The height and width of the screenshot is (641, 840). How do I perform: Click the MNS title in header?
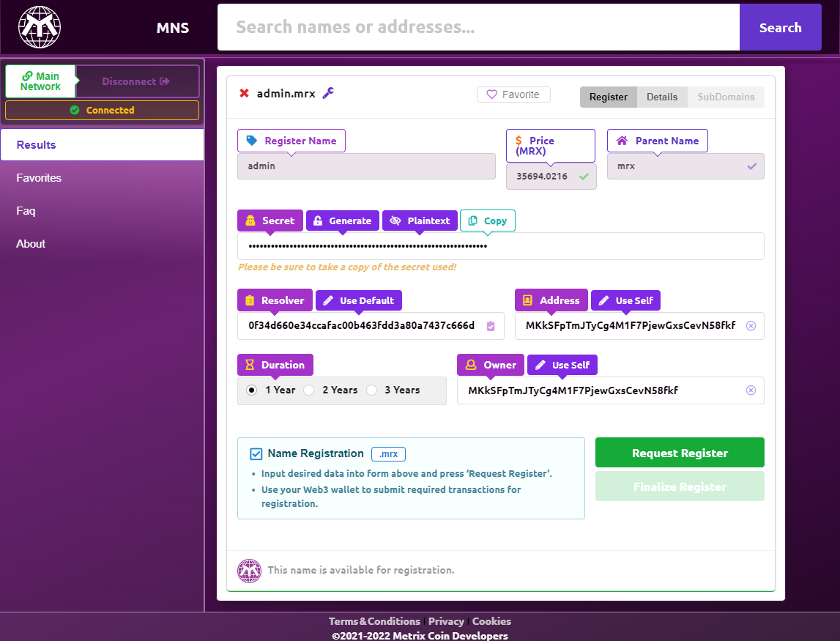173,28
